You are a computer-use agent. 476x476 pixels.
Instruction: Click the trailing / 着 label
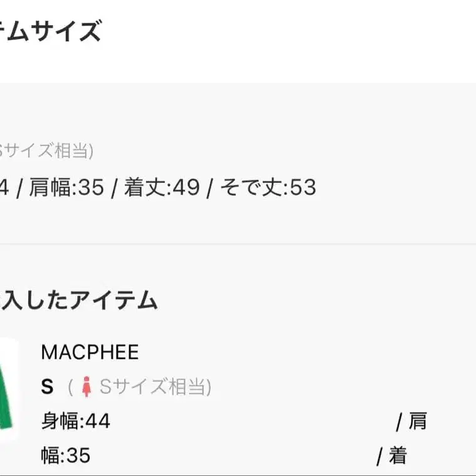pyautogui.click(x=391, y=456)
